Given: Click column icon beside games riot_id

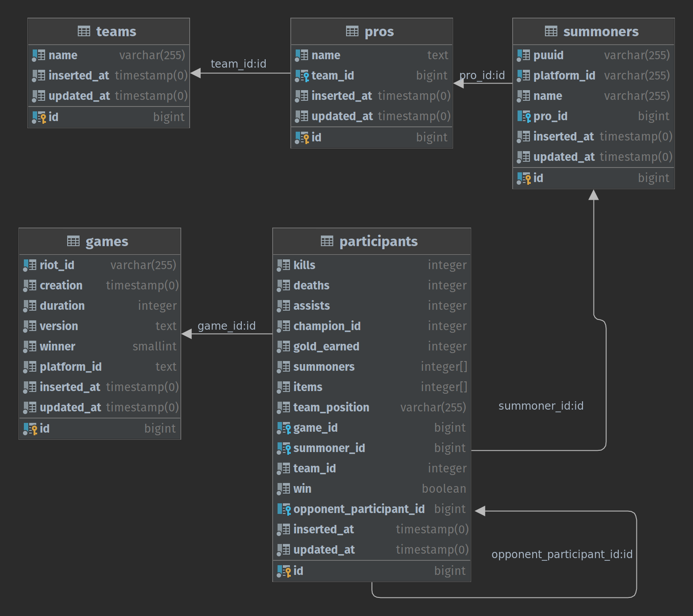Looking at the screenshot, I should (30, 265).
